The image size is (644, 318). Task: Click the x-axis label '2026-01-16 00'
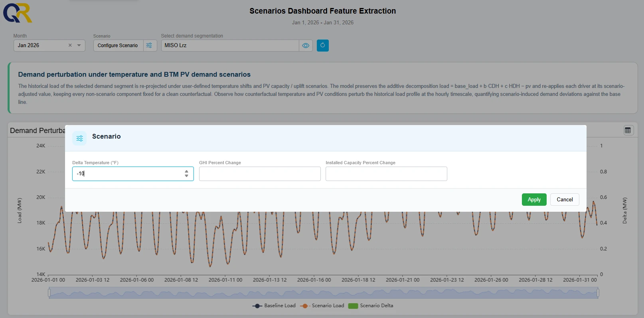coord(314,280)
